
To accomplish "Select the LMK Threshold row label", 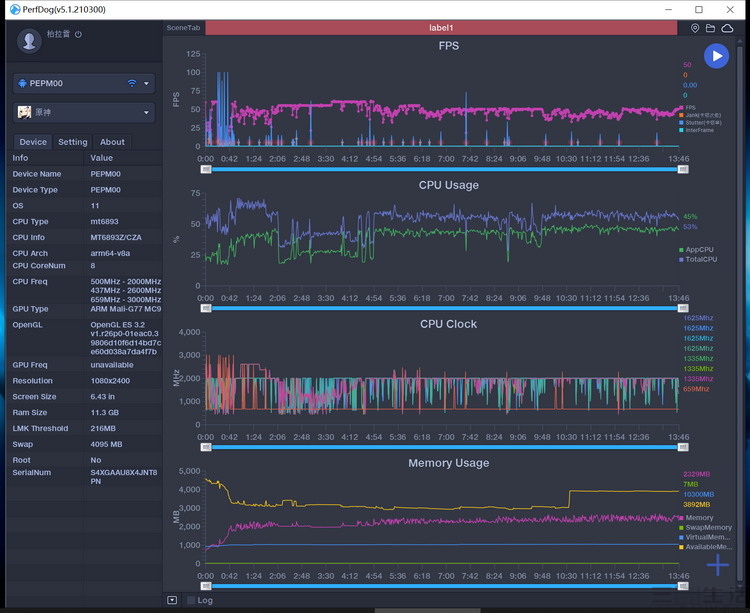I will pyautogui.click(x=40, y=428).
